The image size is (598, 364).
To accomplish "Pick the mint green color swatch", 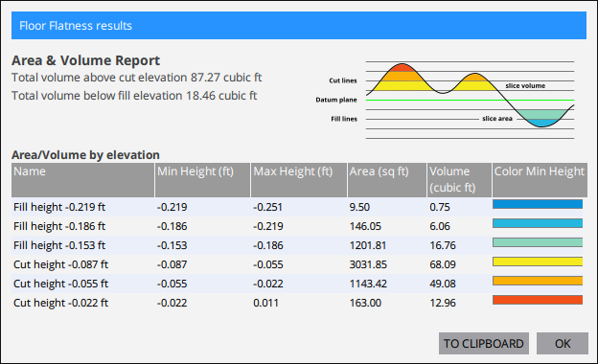I will pos(538,242).
